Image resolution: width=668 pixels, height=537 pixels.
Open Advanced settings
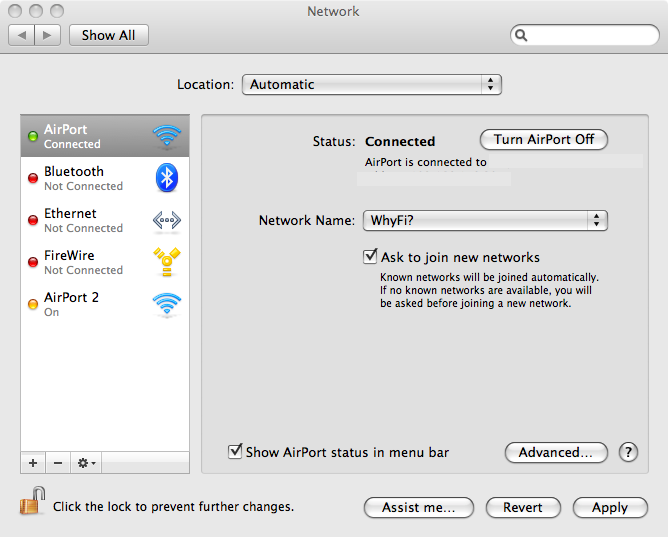point(556,452)
